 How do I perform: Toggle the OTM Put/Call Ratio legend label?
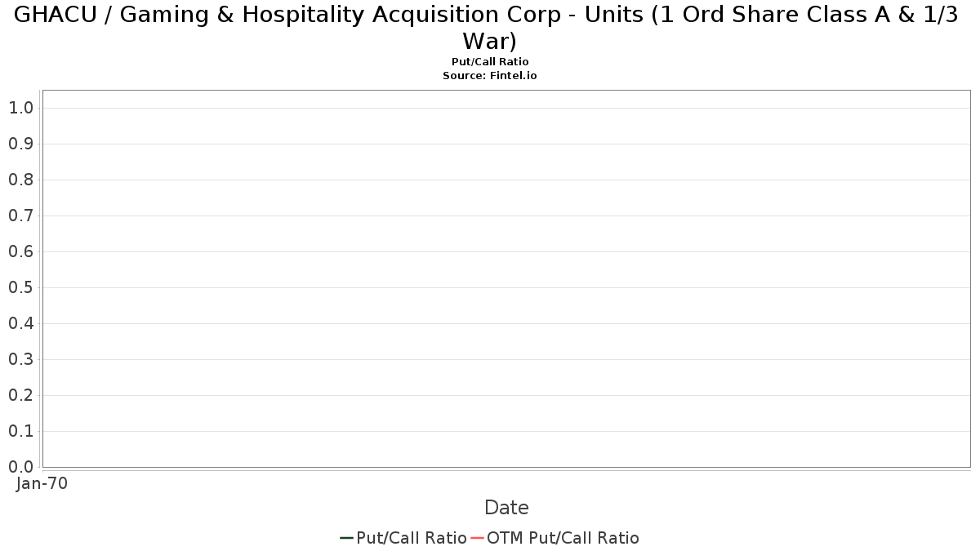tap(563, 538)
